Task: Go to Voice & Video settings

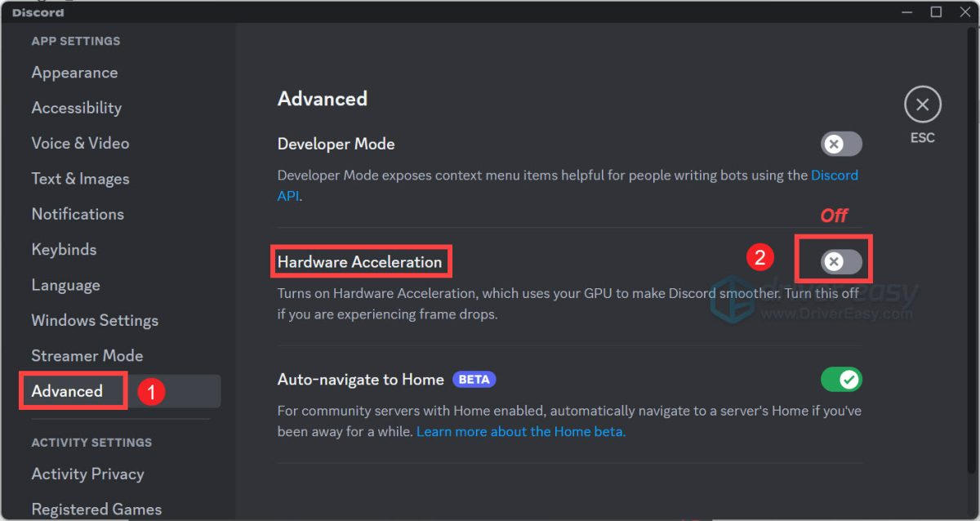Action: 80,143
